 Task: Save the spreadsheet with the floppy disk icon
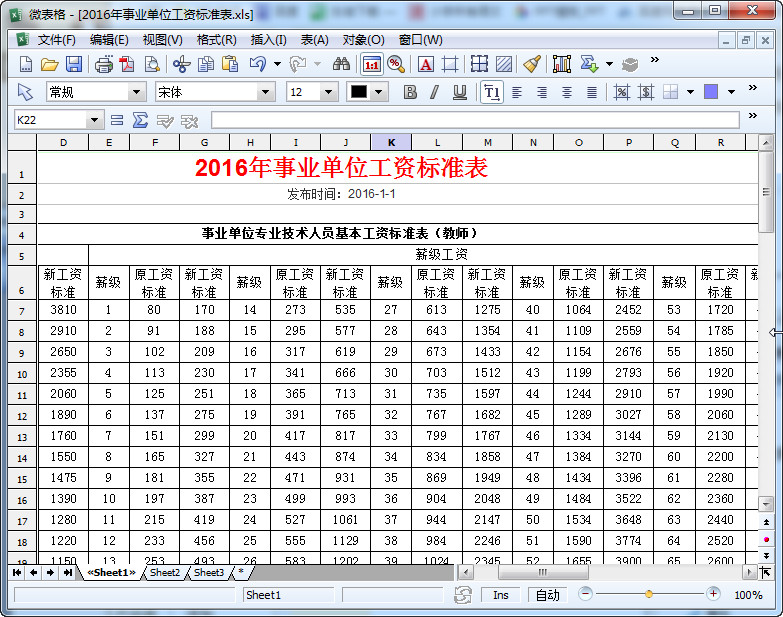[74, 64]
